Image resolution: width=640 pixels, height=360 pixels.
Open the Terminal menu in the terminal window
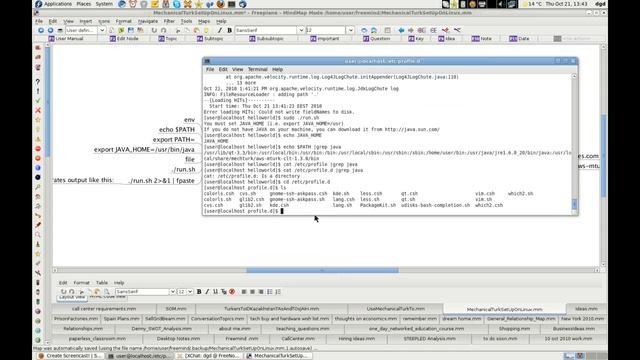(258, 69)
